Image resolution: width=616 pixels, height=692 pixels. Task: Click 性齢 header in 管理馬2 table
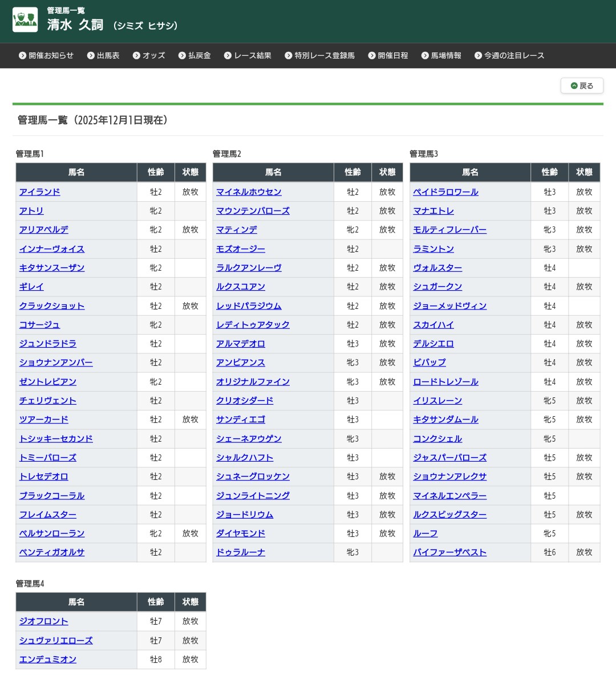[352, 172]
